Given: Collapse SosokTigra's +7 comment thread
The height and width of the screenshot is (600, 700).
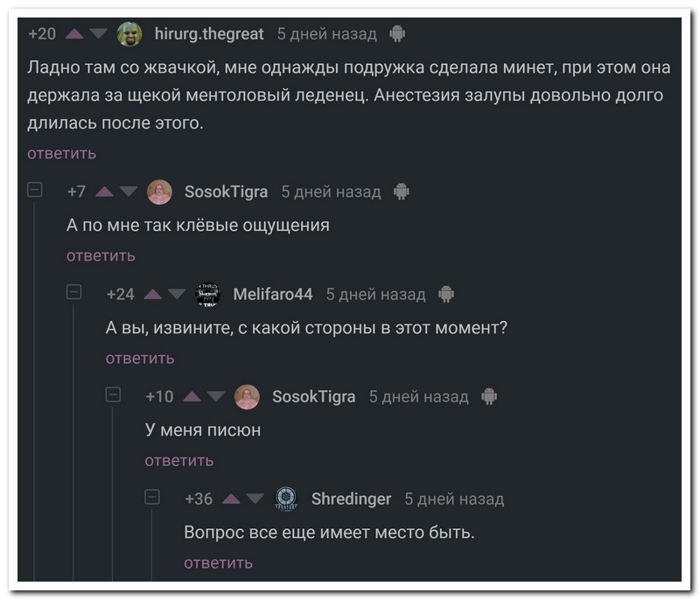Looking at the screenshot, I should point(35,190).
